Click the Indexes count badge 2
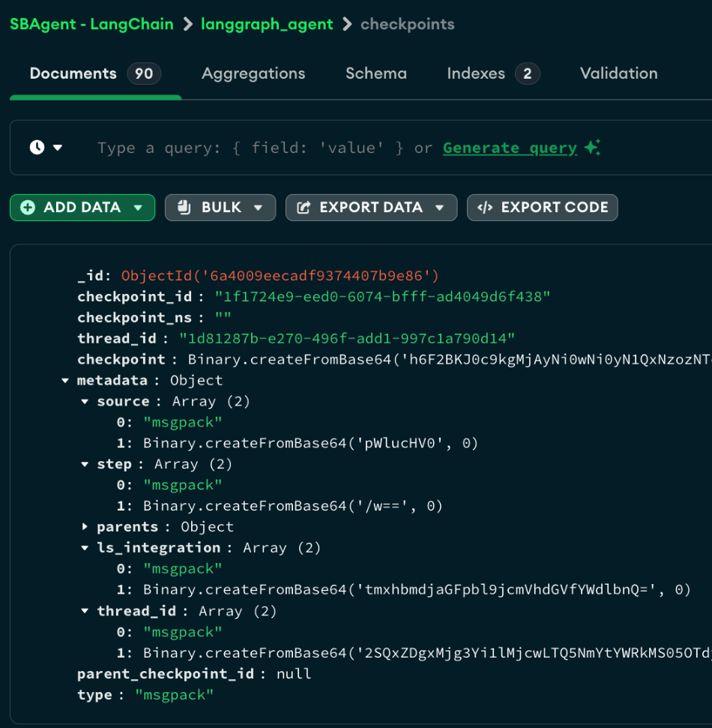Screen dimensions: 712x728 pos(528,73)
